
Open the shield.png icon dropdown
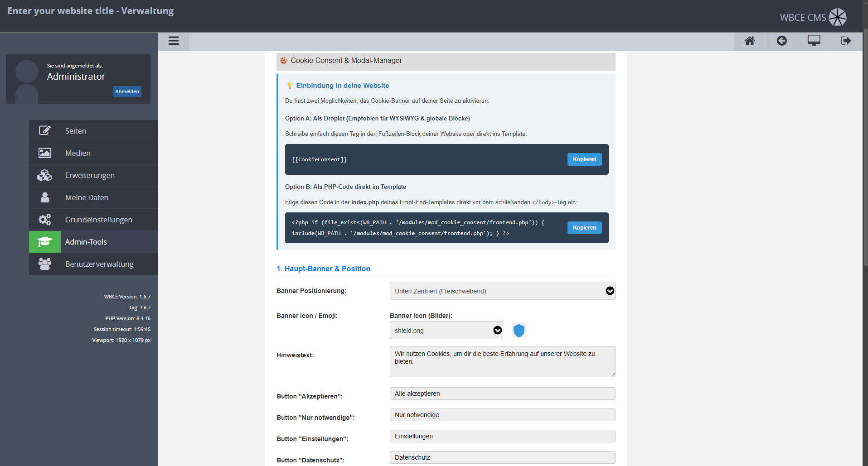(x=446, y=330)
